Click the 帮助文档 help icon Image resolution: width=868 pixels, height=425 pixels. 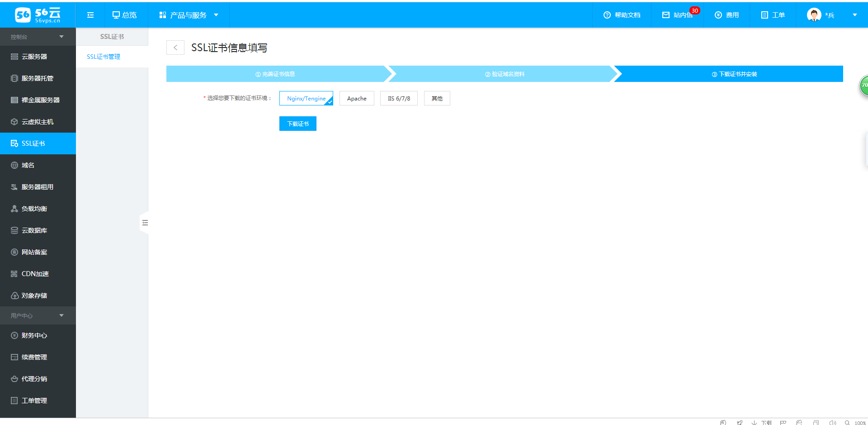(x=607, y=15)
